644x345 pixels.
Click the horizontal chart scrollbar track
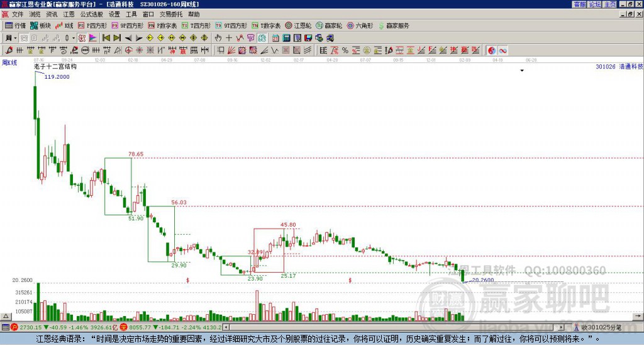[x=394, y=327]
